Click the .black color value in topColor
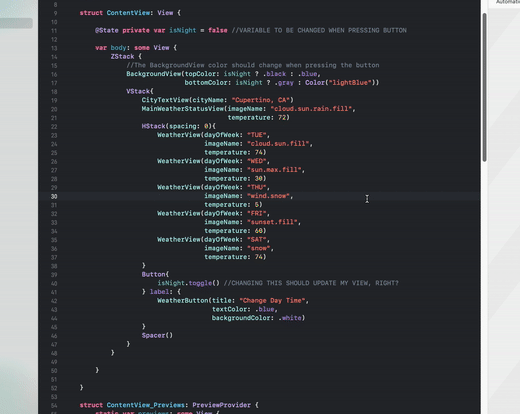 (x=274, y=74)
